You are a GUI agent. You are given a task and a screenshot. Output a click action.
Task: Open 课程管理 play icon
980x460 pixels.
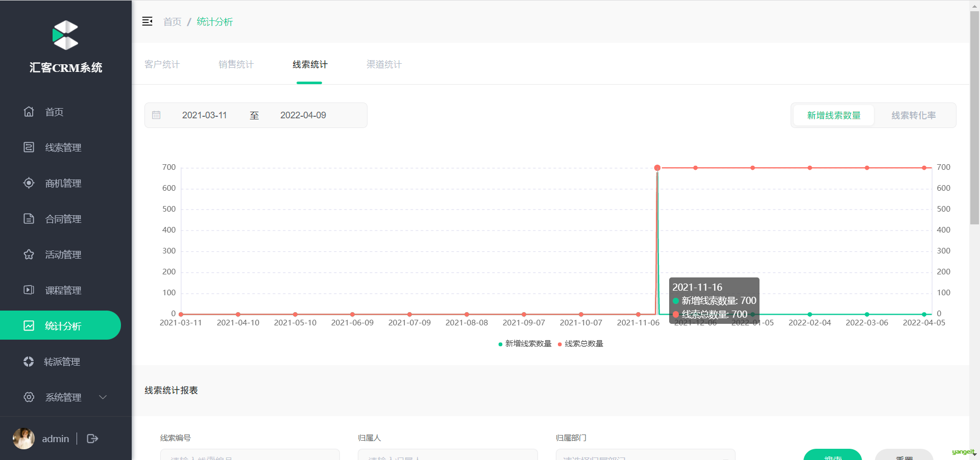(x=29, y=290)
